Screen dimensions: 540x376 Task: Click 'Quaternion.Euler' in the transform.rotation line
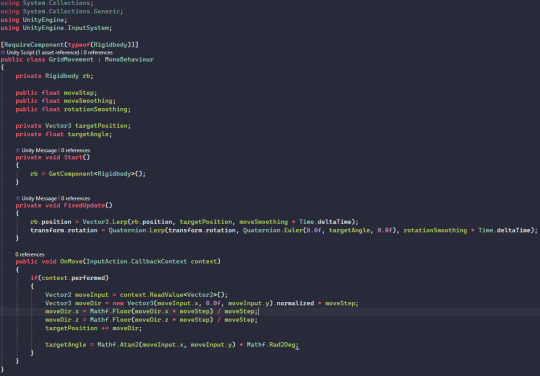click(x=272, y=230)
